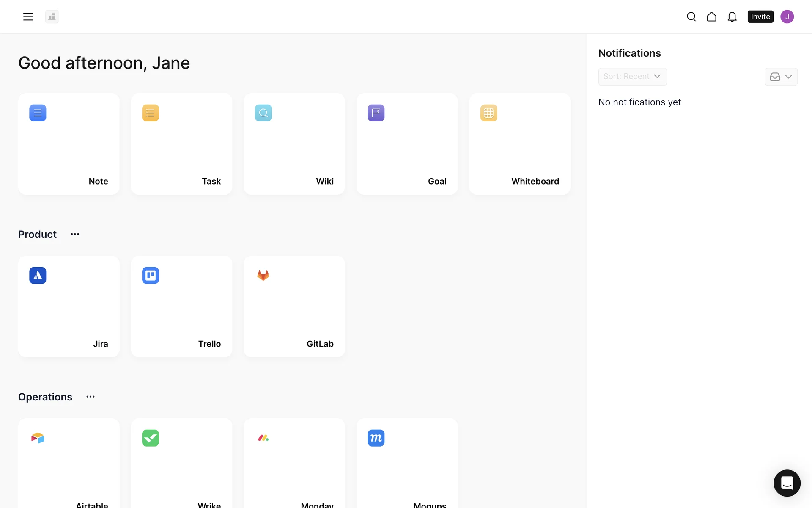Open the Jira integration card
Image resolution: width=812 pixels, height=508 pixels.
click(x=69, y=306)
